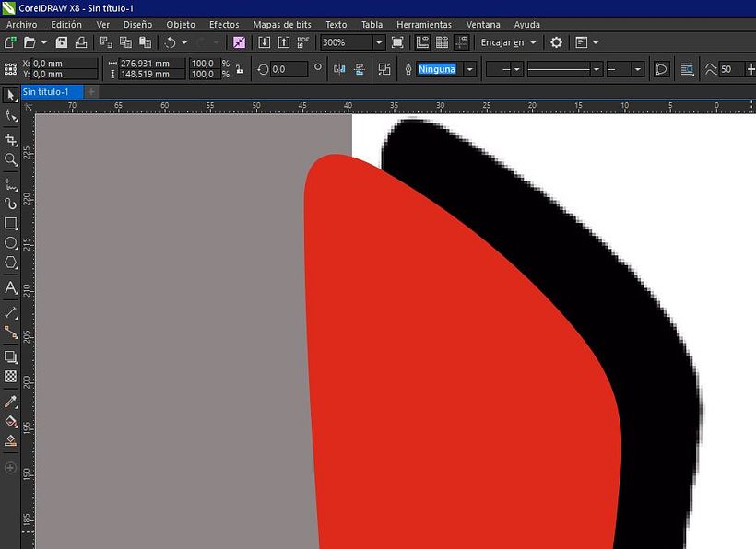
Task: Select the Pick tool
Action: coord(11,93)
